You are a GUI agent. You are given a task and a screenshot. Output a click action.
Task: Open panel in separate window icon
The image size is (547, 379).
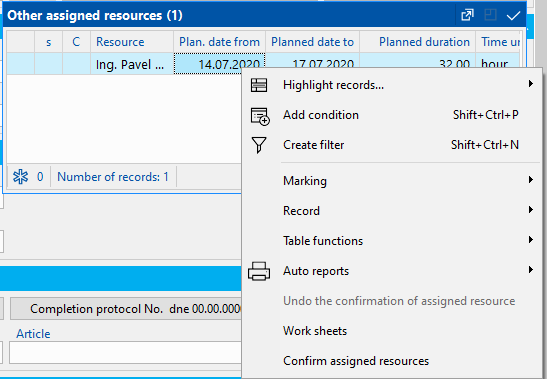click(467, 15)
